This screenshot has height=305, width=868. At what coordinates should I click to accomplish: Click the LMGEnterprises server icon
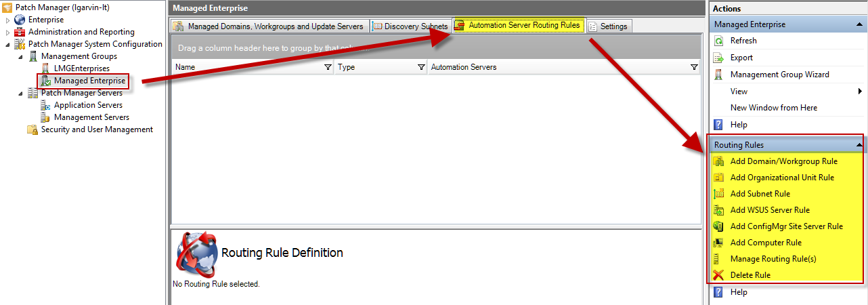point(45,68)
